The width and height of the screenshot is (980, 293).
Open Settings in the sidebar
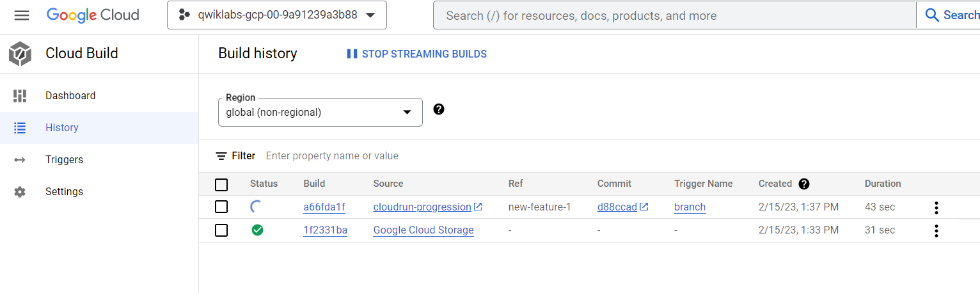[x=99, y=192]
